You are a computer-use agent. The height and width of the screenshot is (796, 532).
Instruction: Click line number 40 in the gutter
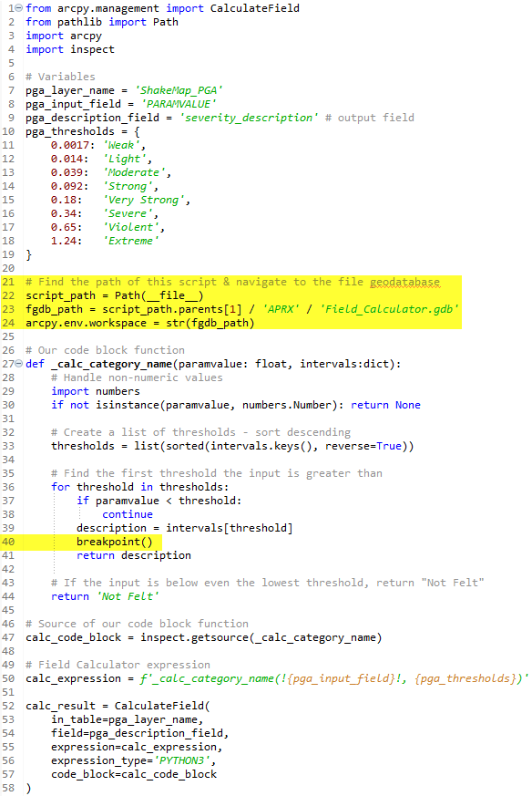coord(8,543)
